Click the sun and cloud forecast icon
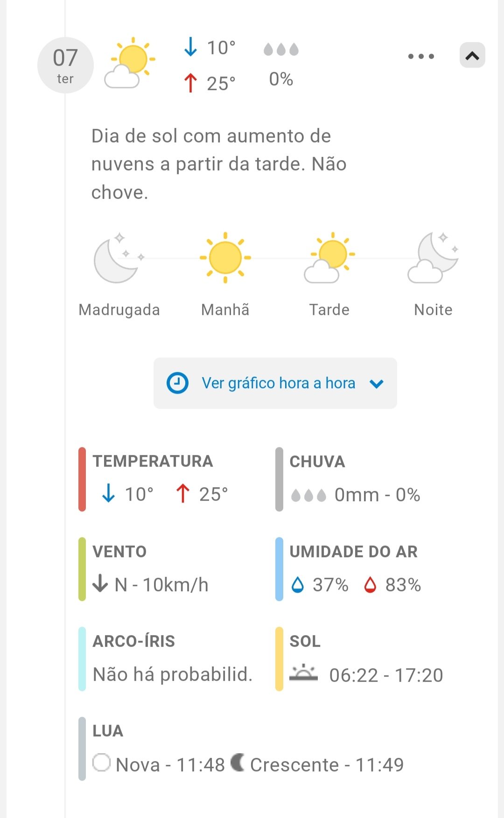504x818 pixels. click(130, 63)
